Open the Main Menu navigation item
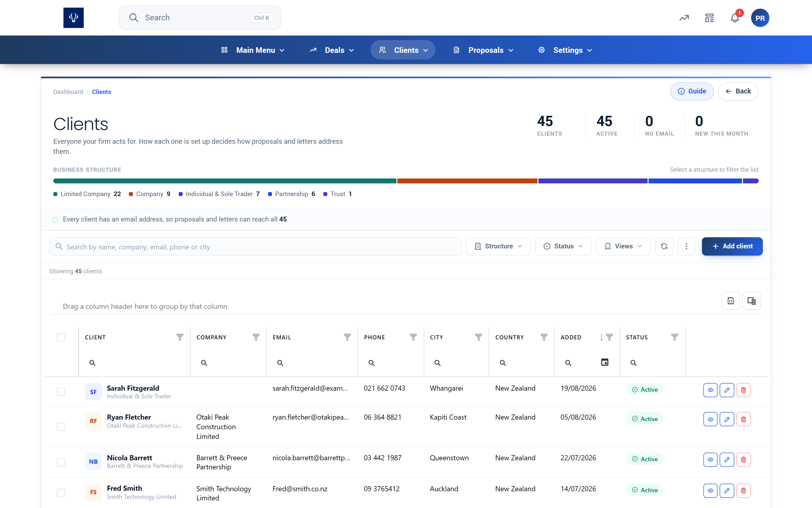This screenshot has height=508, width=812. point(253,50)
